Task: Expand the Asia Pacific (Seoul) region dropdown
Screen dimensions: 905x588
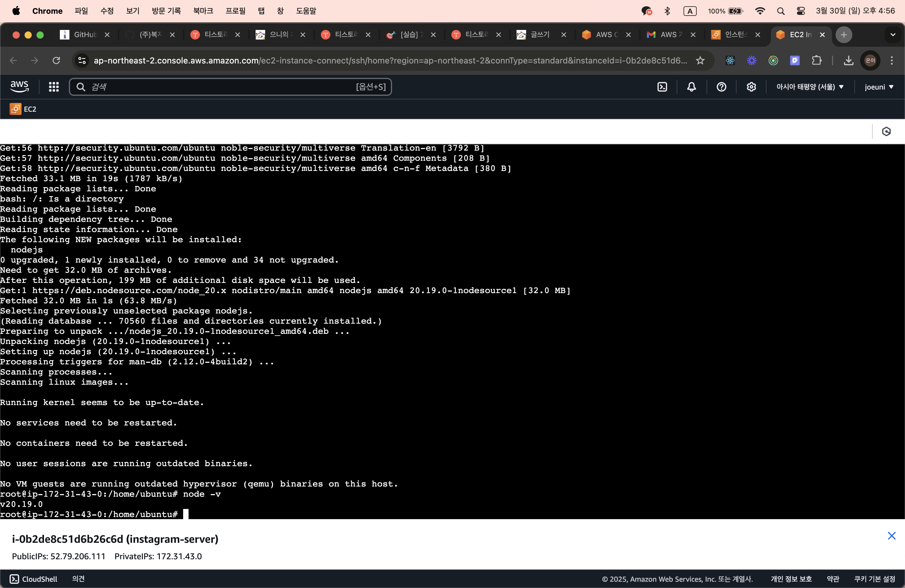Action: (810, 87)
